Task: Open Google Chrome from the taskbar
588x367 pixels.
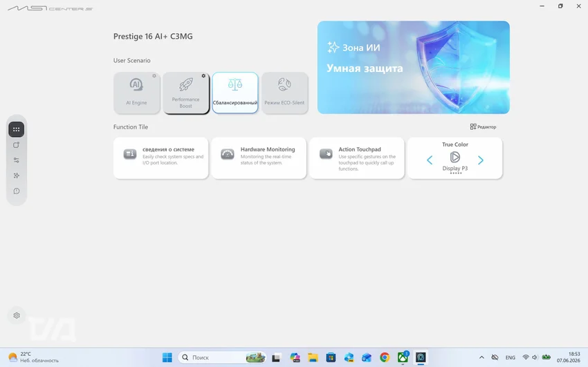Action: [385, 357]
